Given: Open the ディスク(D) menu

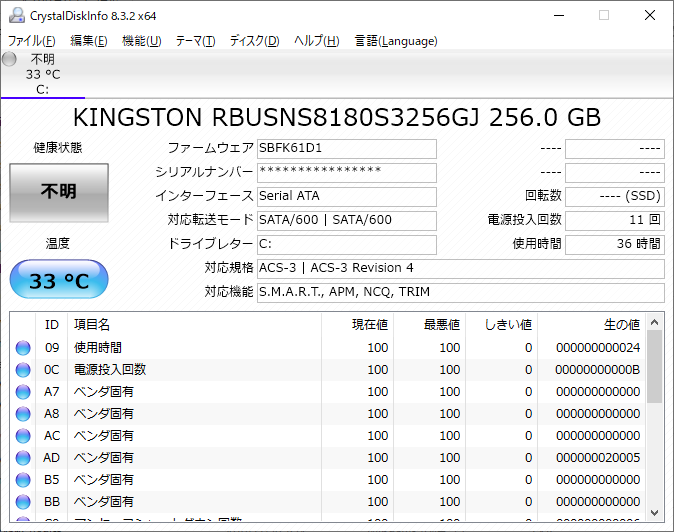Looking at the screenshot, I should pos(254,41).
